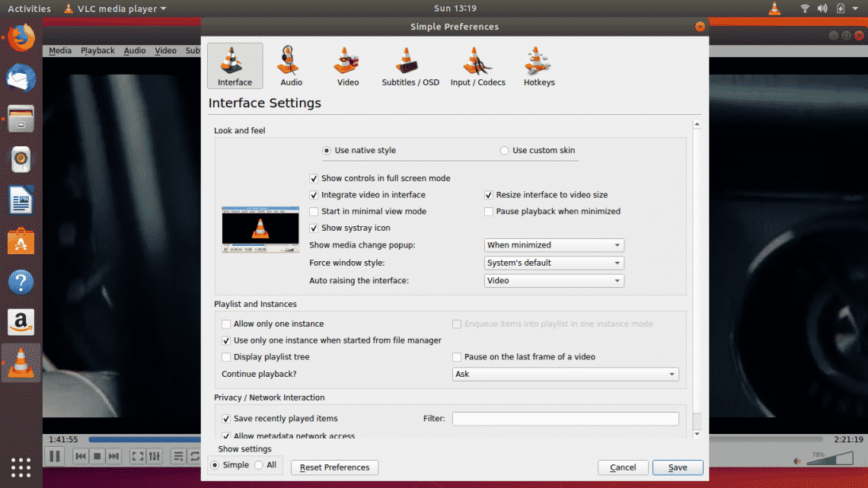The image size is (868, 488).
Task: Click VLC cone icon in the dock
Action: click(x=21, y=363)
